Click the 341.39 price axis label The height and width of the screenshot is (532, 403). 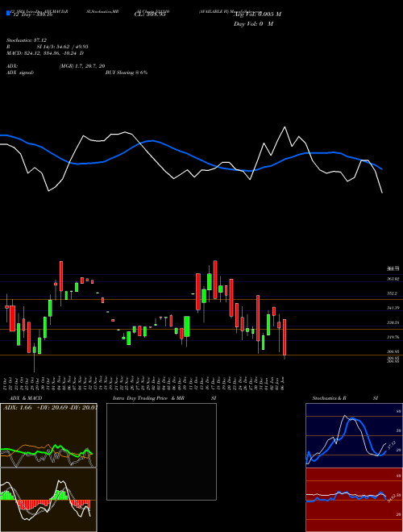tap(393, 308)
